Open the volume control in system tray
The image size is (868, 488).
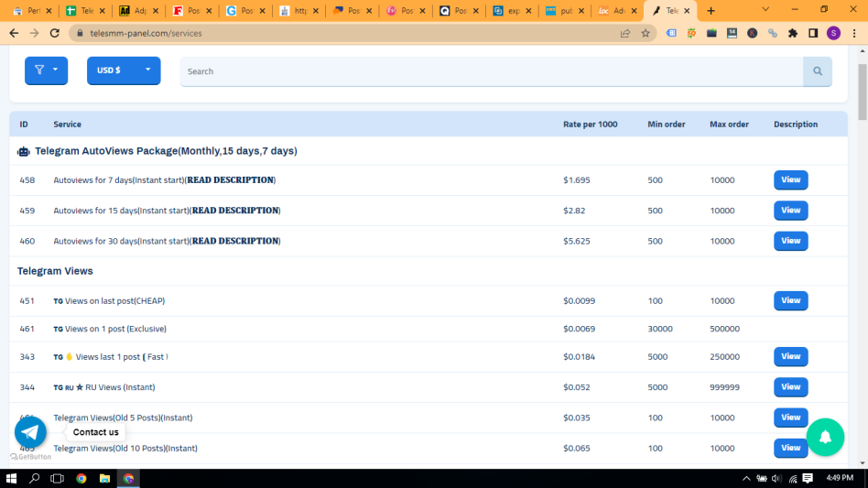click(x=776, y=479)
